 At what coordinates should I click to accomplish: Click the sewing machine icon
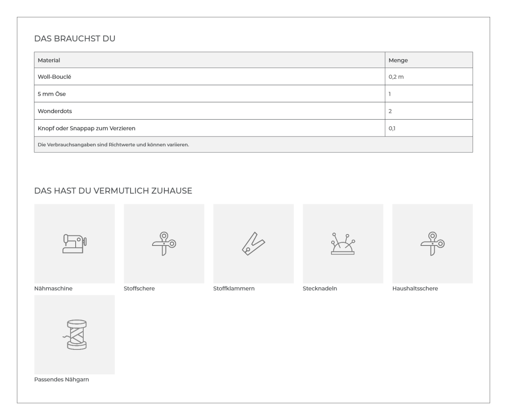[x=74, y=244]
